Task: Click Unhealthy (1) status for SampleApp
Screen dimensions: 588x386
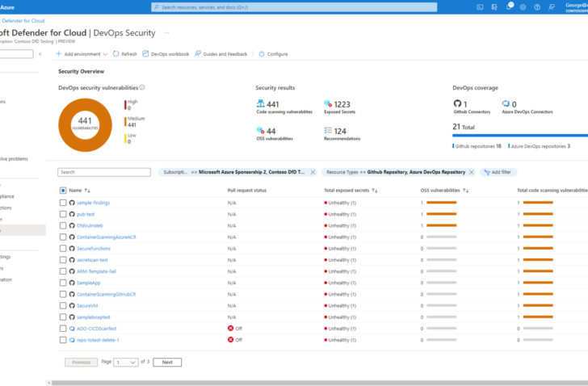Action: (x=340, y=283)
